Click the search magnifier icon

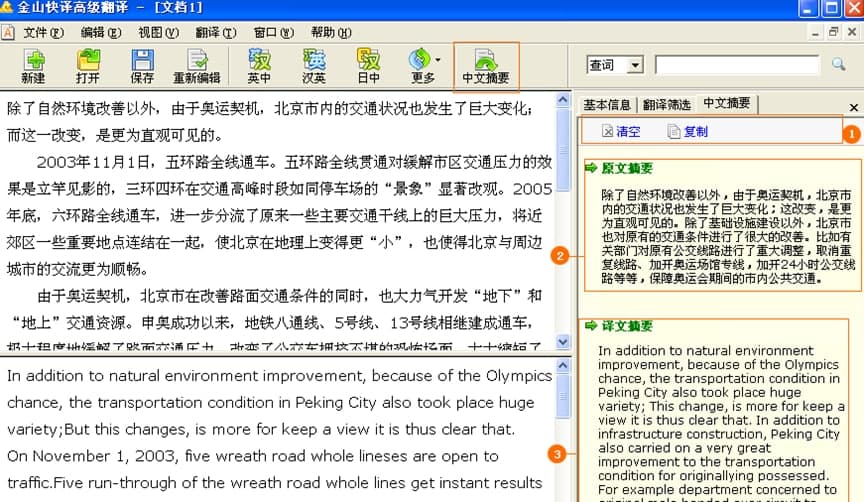point(839,65)
